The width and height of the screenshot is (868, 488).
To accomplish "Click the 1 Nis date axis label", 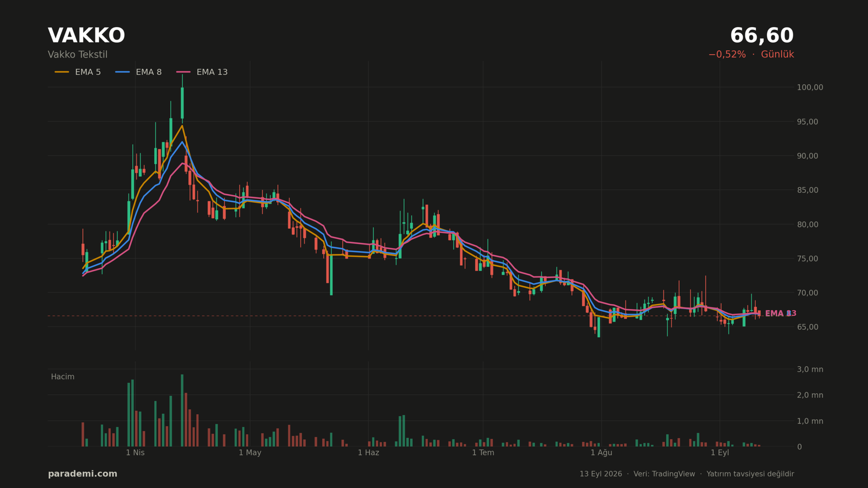I will [135, 453].
